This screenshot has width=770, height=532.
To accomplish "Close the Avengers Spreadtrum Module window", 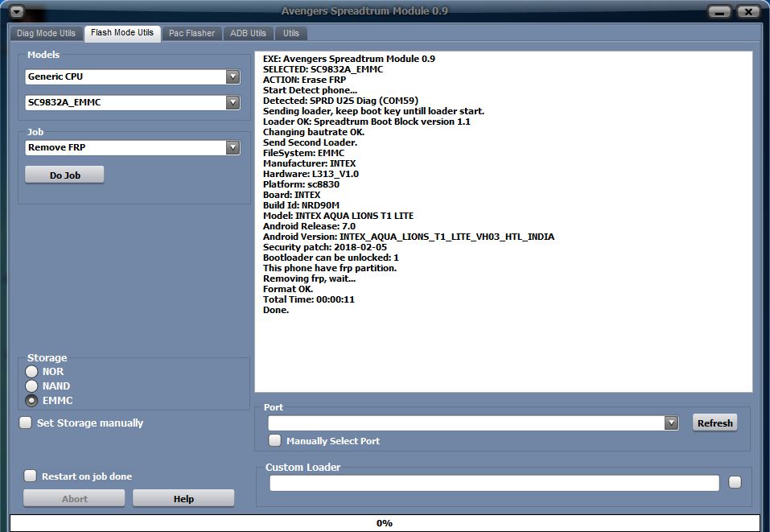I will (748, 11).
